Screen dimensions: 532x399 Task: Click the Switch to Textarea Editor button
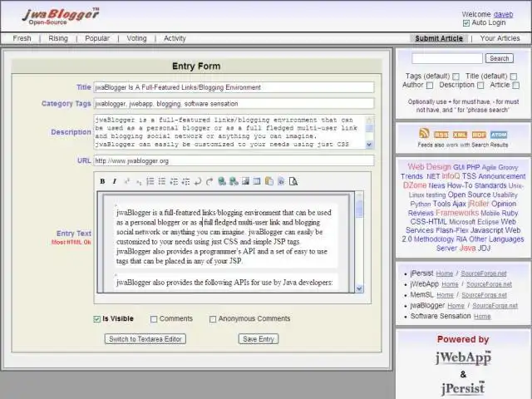[145, 339]
